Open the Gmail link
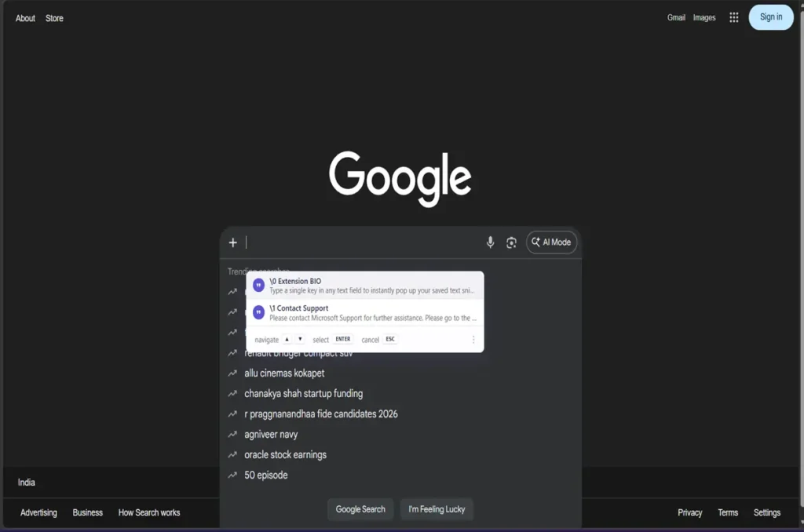The image size is (804, 532). tap(675, 16)
